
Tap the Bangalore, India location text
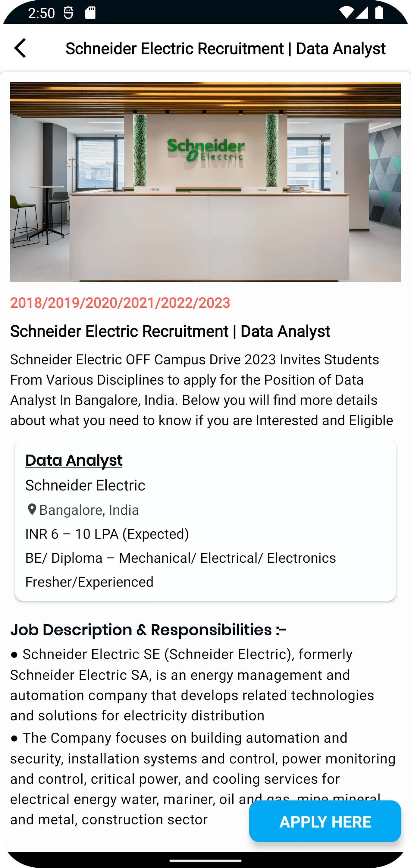click(89, 510)
